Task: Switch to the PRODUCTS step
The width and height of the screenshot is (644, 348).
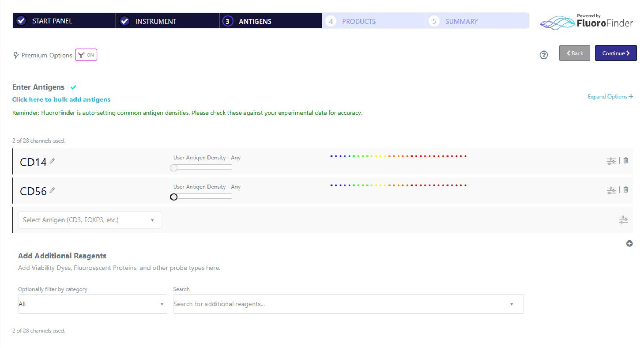Action: 359,21
